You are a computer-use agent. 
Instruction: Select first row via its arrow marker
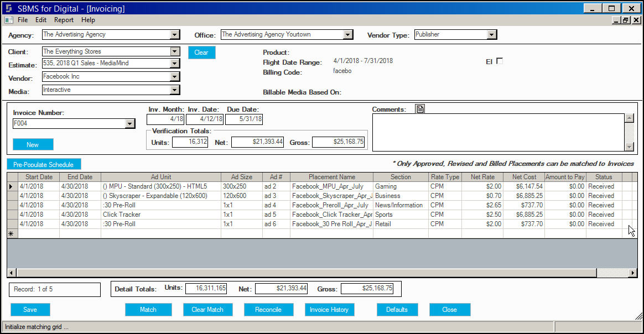click(12, 186)
